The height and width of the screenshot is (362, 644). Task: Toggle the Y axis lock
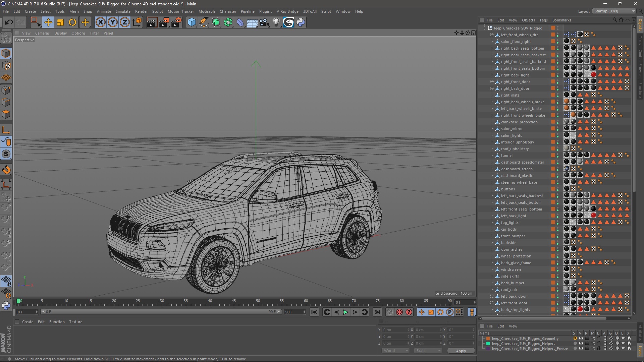113,22
